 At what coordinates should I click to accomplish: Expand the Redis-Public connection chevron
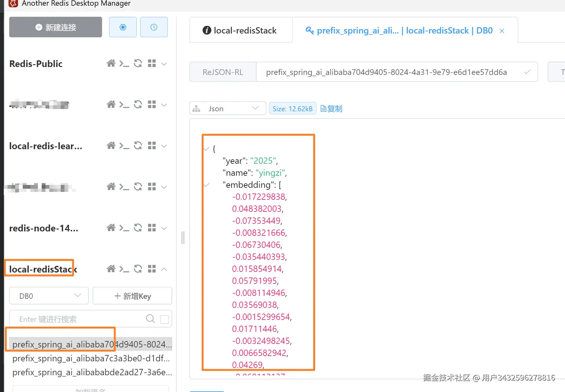pyautogui.click(x=164, y=64)
